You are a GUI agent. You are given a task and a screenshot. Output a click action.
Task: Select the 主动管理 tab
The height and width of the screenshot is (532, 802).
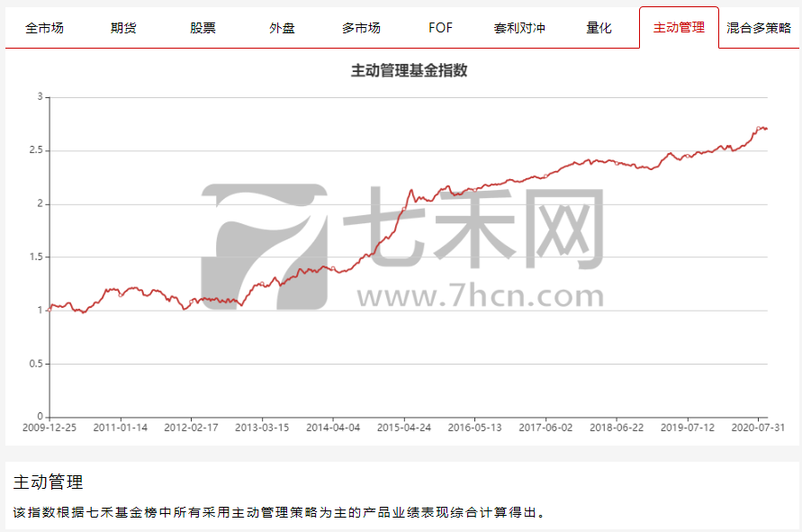pos(680,28)
